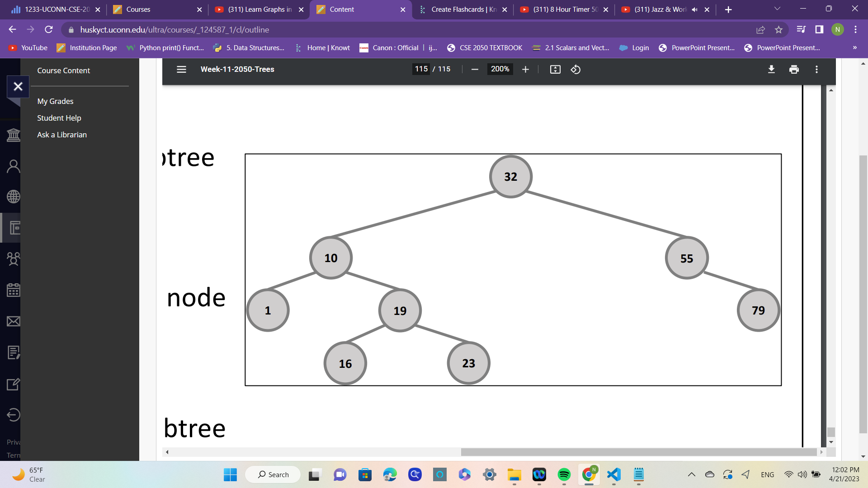Open the Profile sidebar icon
Image resolution: width=868 pixels, height=488 pixels.
[x=14, y=166]
